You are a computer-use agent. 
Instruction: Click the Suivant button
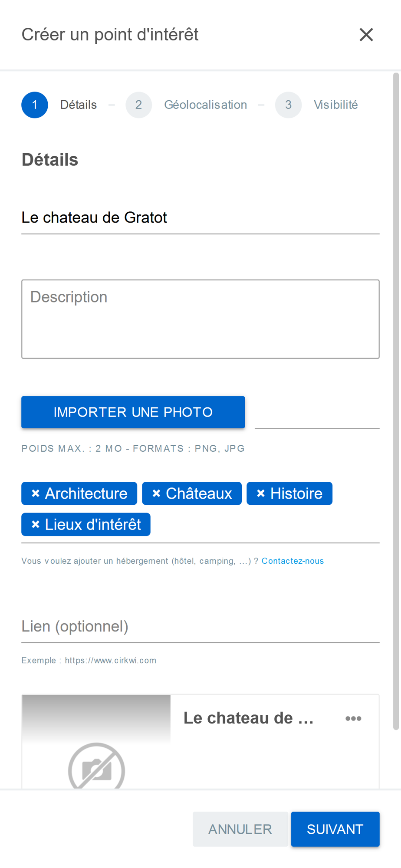pos(335,829)
